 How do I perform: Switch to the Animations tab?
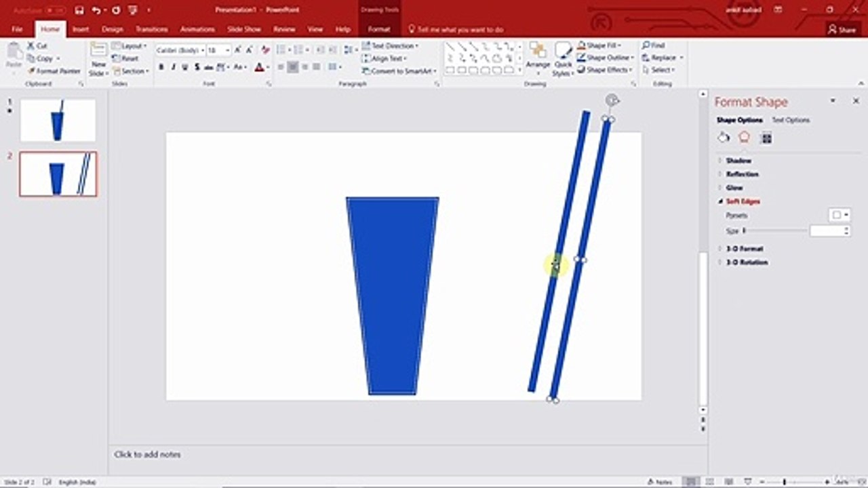click(198, 29)
